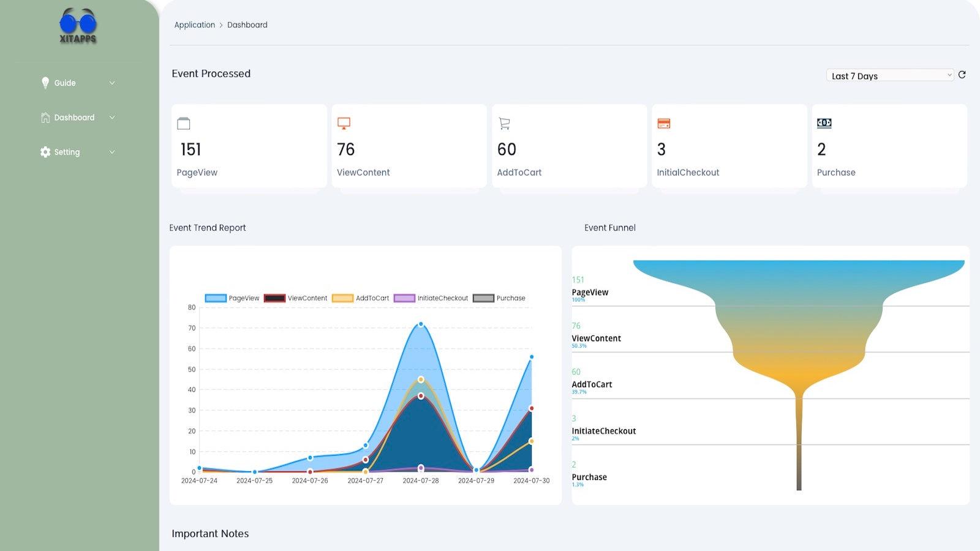The height and width of the screenshot is (551, 980).
Task: Click the XITAPPS logo
Action: point(78,26)
